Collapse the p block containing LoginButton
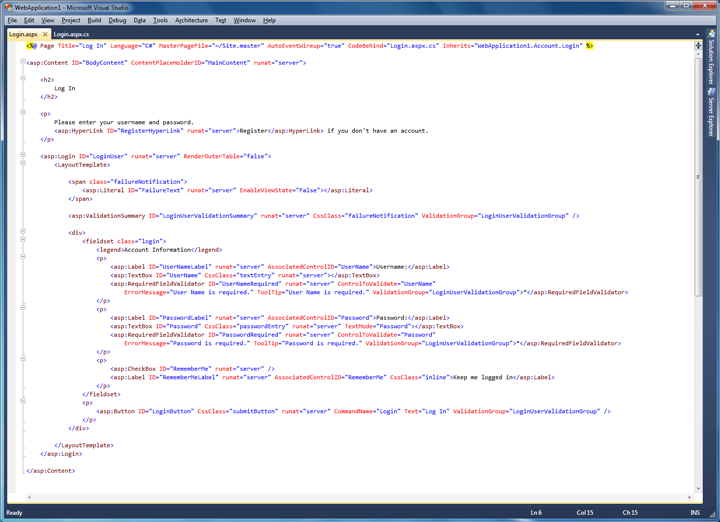This screenshot has width=720, height=522. point(22,401)
